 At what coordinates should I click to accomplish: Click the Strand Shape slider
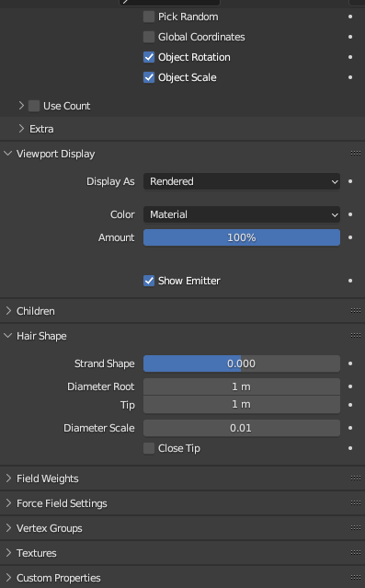(242, 363)
